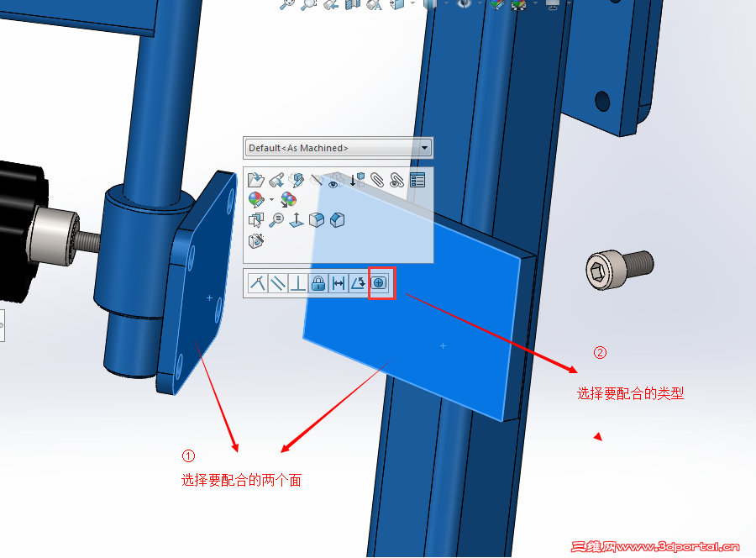Image resolution: width=756 pixels, height=558 pixels.
Task: Expand the View Orientation dropdown arrow at top
Action: pyautogui.click(x=412, y=3)
